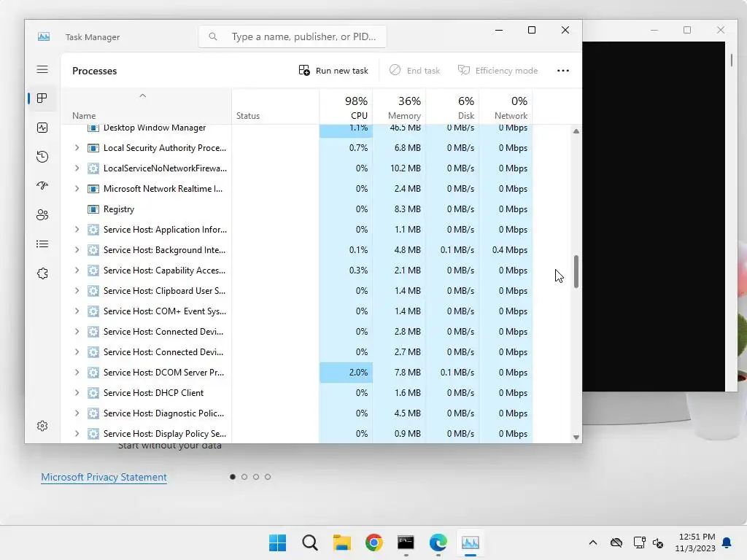Image resolution: width=747 pixels, height=560 pixels.
Task: Select the Service Host: DHCP Client row
Action: point(297,393)
